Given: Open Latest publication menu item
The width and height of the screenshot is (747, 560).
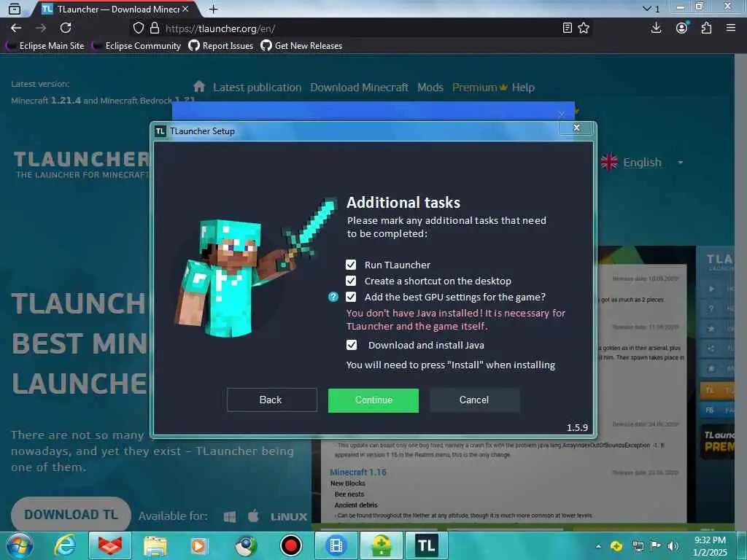Looking at the screenshot, I should pyautogui.click(x=258, y=87).
